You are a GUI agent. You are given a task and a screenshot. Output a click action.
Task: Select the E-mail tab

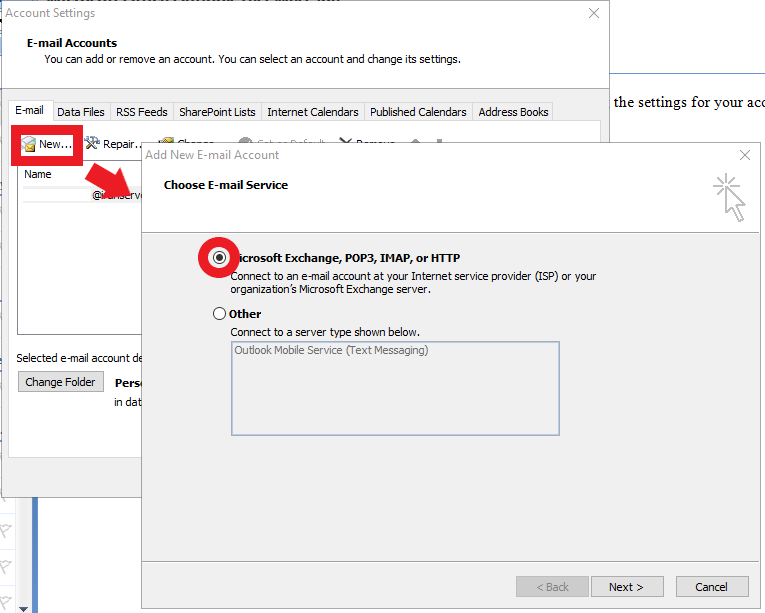coord(29,111)
